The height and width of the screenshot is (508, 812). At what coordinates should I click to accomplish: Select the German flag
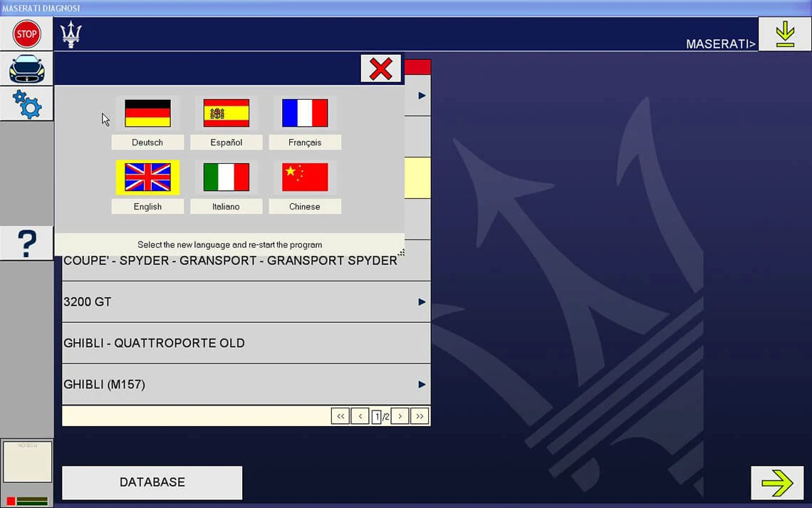click(147, 113)
